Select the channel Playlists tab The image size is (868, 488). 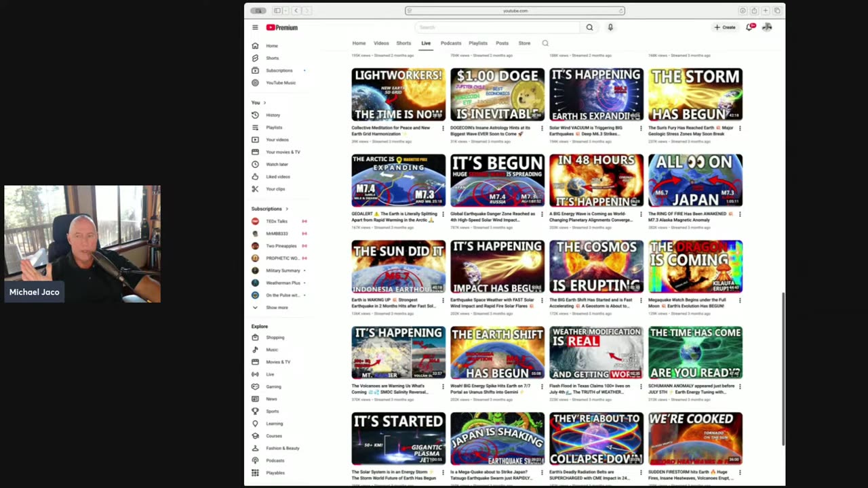478,43
